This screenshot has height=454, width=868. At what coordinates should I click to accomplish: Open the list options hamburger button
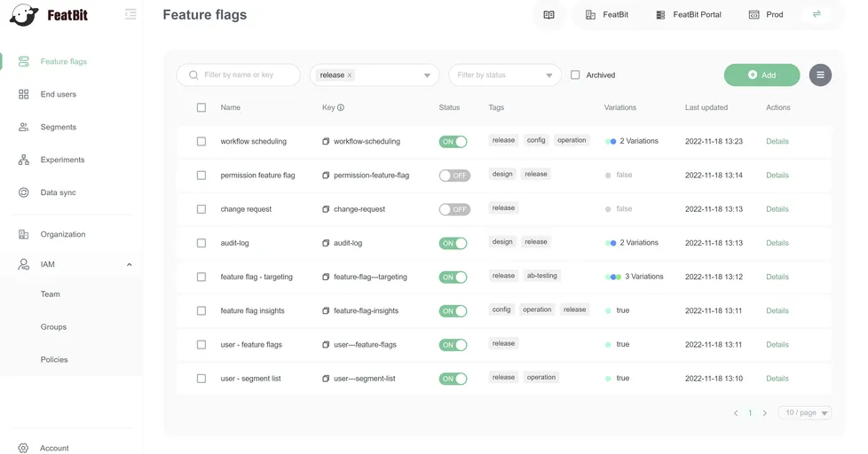820,75
